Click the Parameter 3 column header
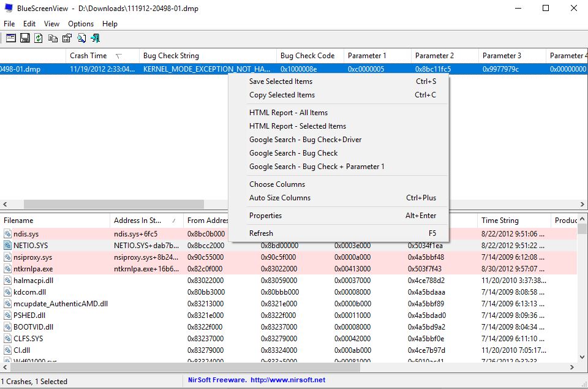The image size is (588, 389). (512, 56)
